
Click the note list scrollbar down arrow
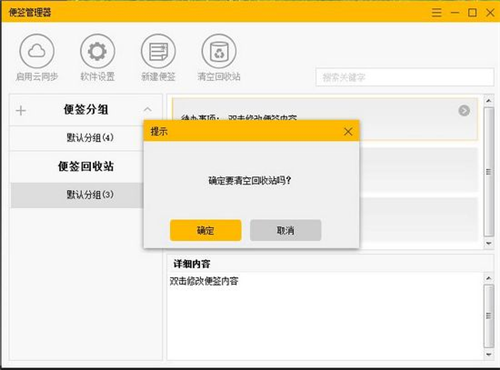489,243
